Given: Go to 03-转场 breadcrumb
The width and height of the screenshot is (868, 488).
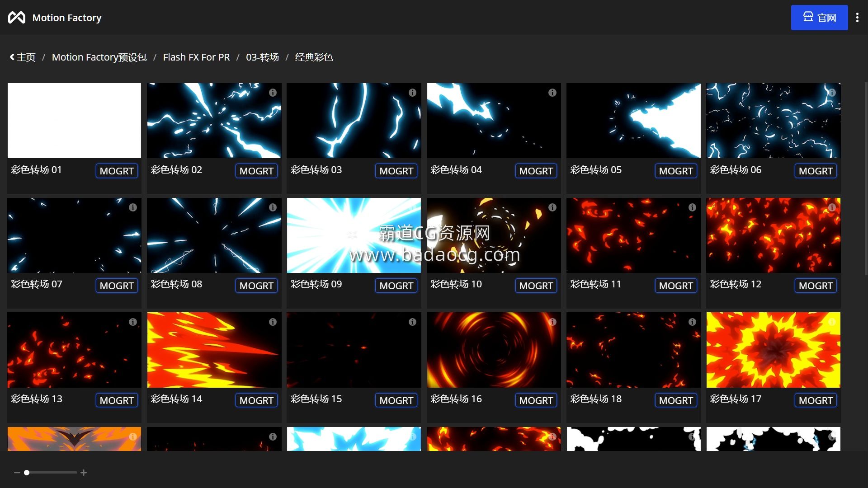Looking at the screenshot, I should 262,57.
